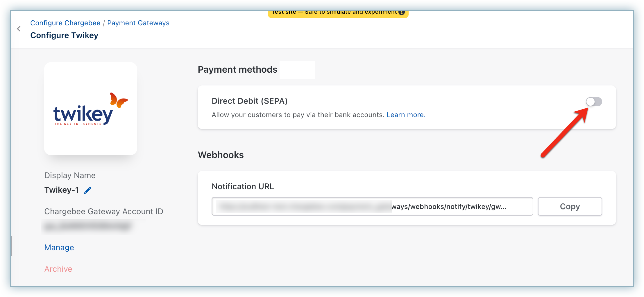Go to Payment Gateways breadcrumb
The image size is (644, 297).
coord(138,23)
